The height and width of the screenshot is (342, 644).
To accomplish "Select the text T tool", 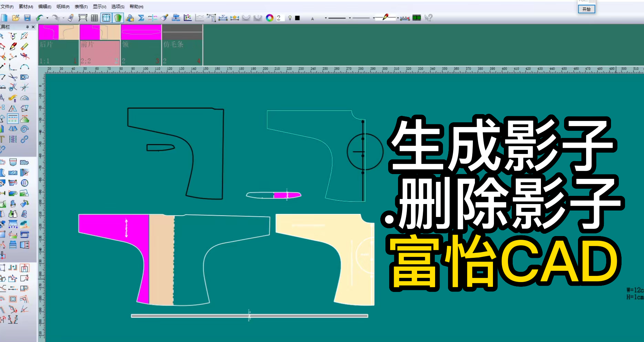I will (2, 139).
